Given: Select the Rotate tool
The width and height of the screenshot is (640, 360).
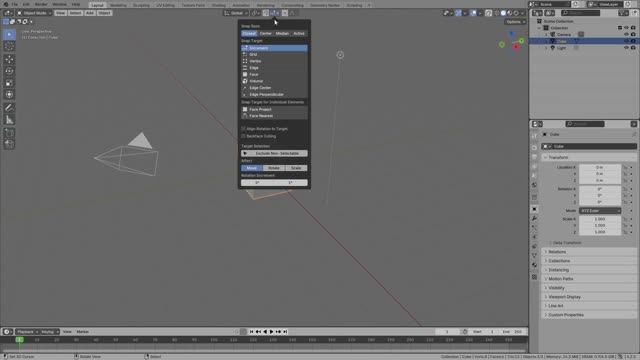Looking at the screenshot, I should point(9,71).
